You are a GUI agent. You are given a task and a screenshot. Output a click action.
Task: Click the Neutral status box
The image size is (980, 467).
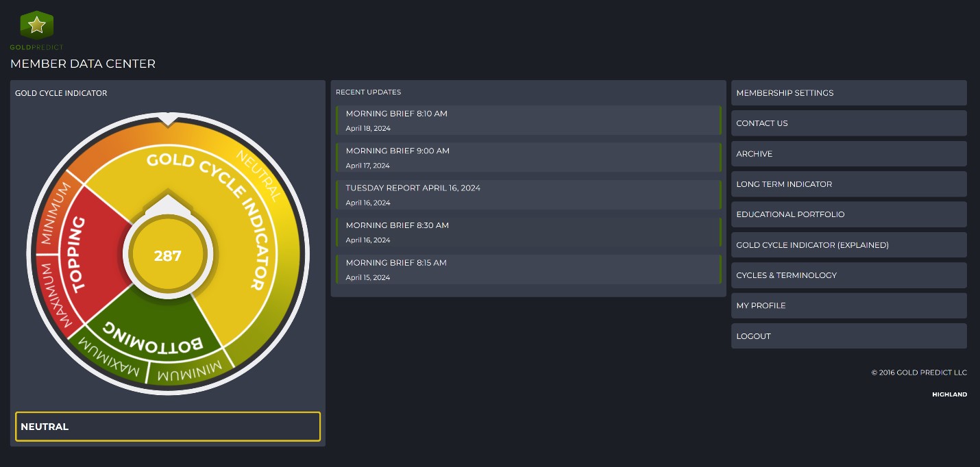pyautogui.click(x=168, y=427)
